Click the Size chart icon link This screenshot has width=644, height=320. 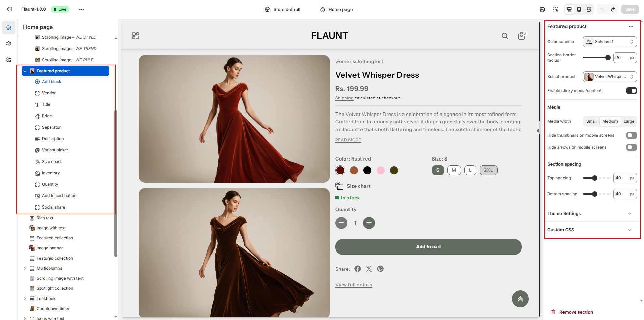click(x=339, y=186)
